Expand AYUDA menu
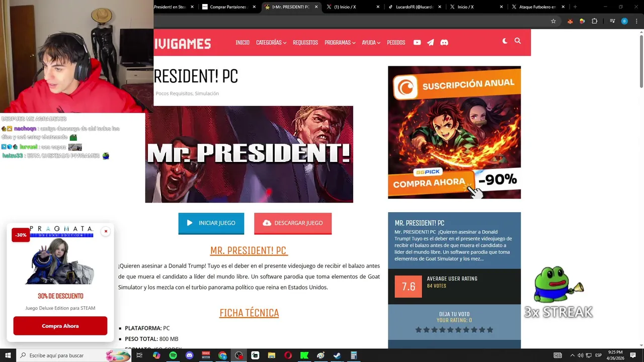644x362 pixels. [x=371, y=42]
